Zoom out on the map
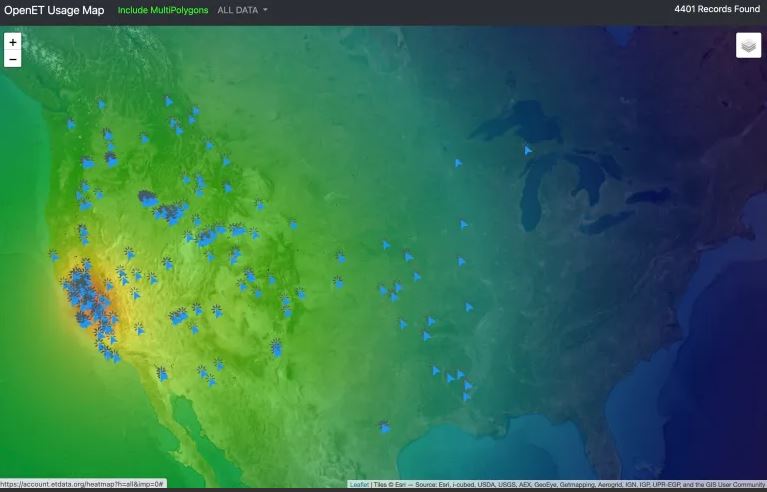This screenshot has height=492, width=767. 13,59
